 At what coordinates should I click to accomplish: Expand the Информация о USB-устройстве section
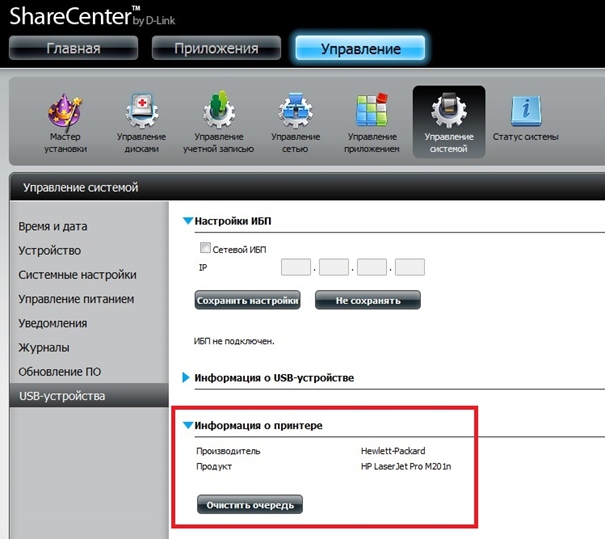(187, 378)
